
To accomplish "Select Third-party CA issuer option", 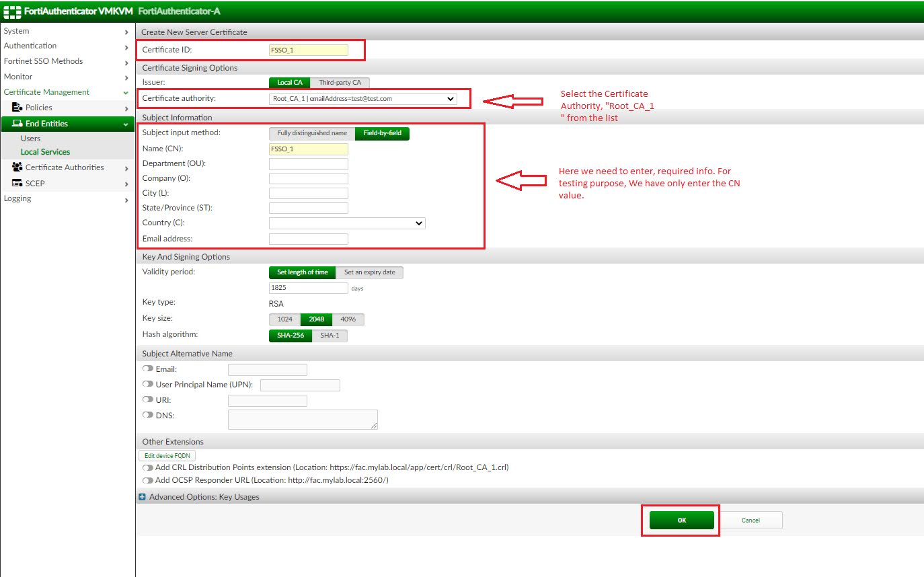I will [x=340, y=83].
